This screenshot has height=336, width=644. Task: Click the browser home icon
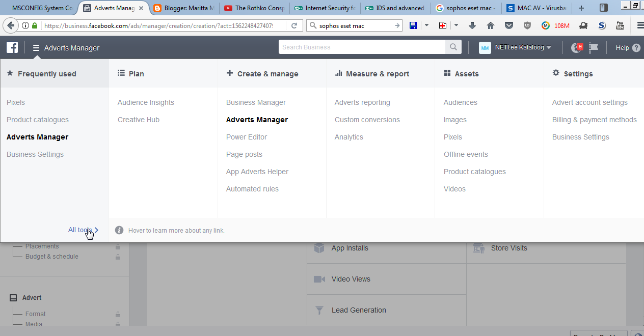(x=491, y=25)
